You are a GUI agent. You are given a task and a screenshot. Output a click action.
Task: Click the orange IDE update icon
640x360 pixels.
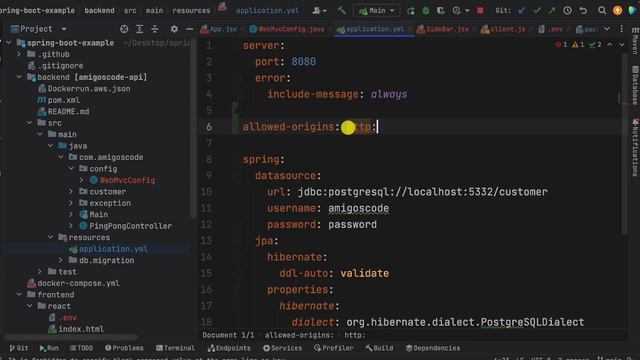pos(617,11)
